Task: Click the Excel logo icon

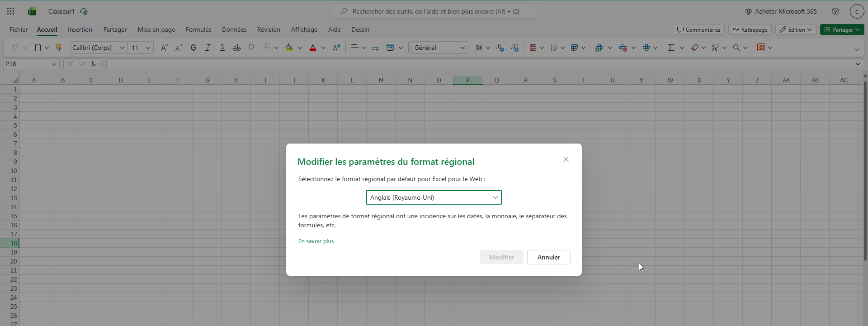Action: tap(32, 11)
